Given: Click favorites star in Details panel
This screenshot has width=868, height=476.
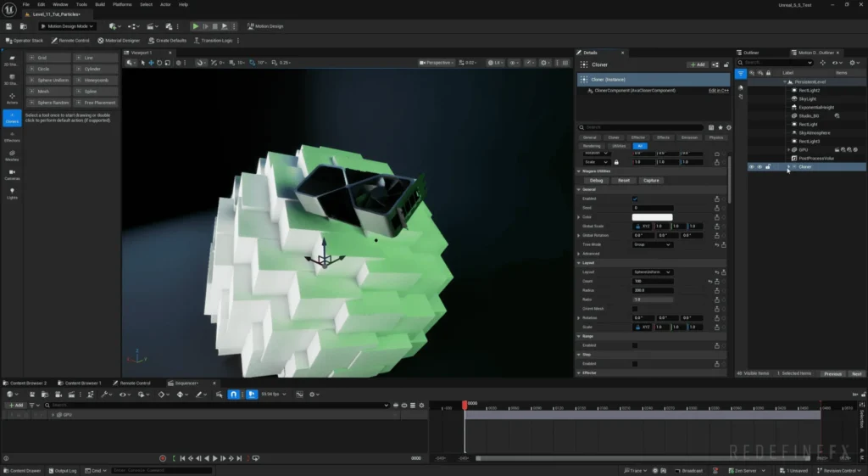Looking at the screenshot, I should click(x=721, y=127).
